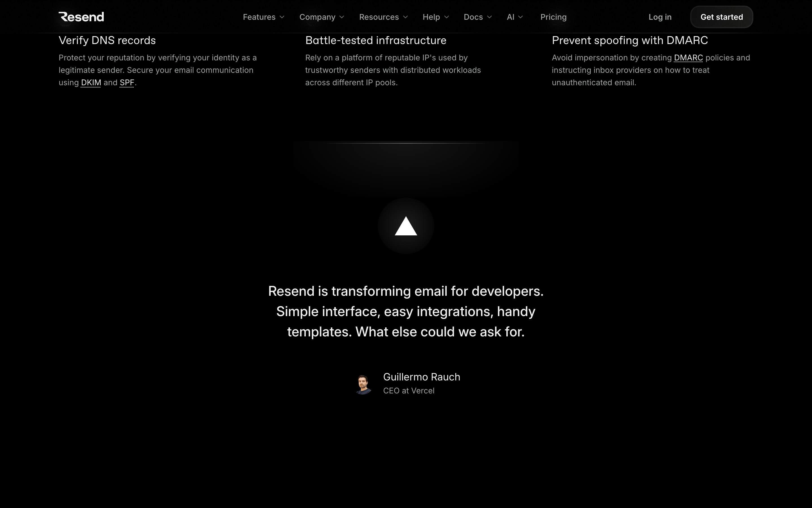Screen dimensions: 812x508
Task: Open the Resources menu label
Action: click(379, 17)
